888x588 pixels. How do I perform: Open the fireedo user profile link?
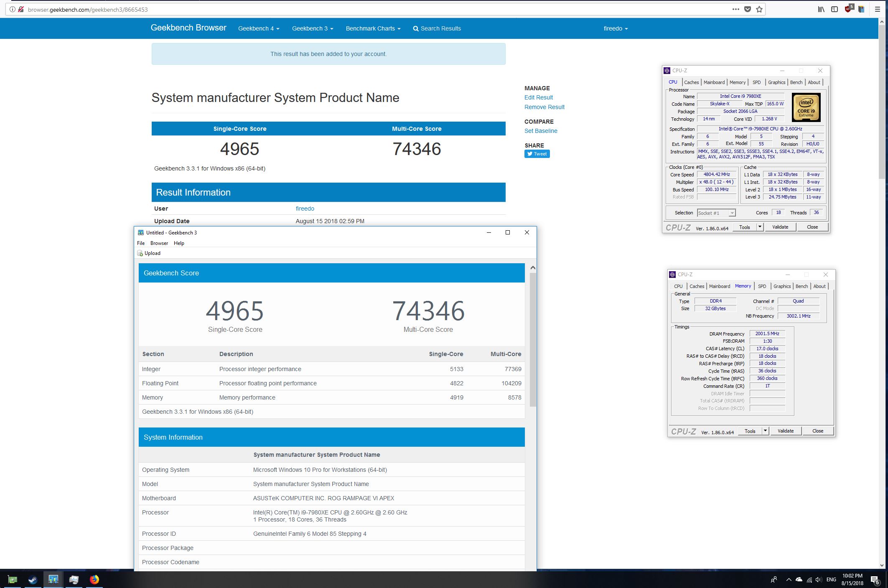tap(305, 209)
